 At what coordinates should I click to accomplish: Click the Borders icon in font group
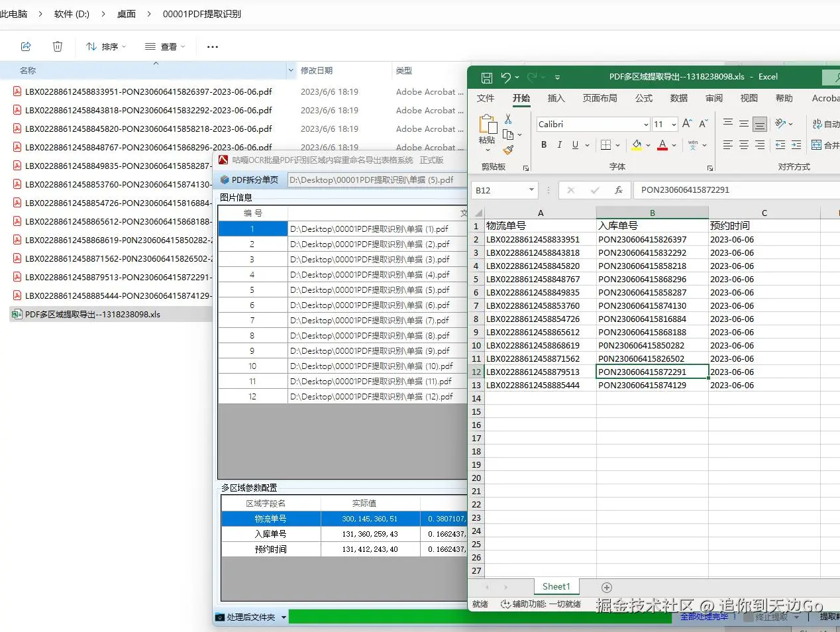tap(605, 144)
